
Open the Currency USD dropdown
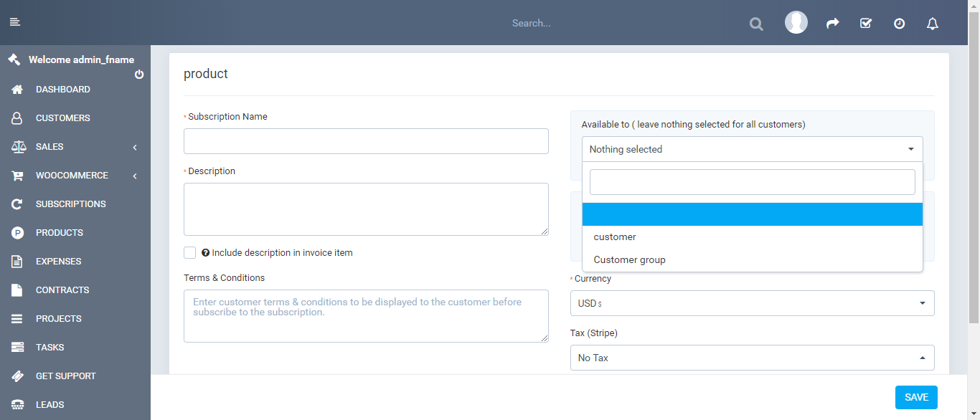pyautogui.click(x=752, y=303)
